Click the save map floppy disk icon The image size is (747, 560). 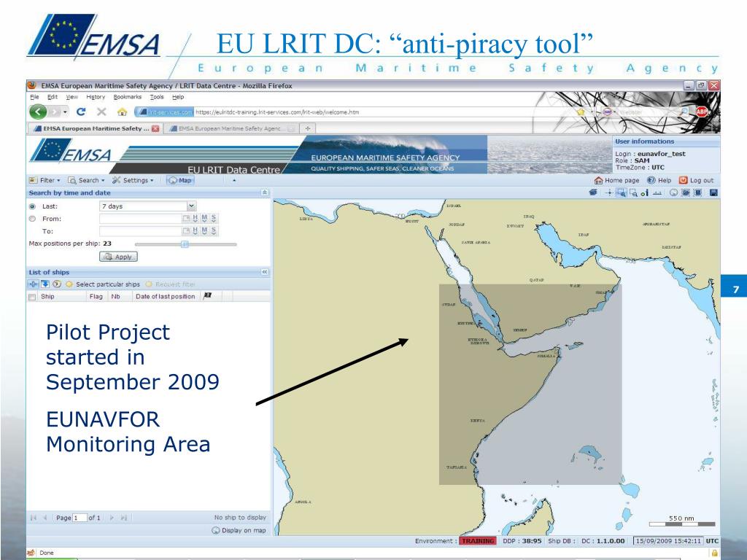713,192
